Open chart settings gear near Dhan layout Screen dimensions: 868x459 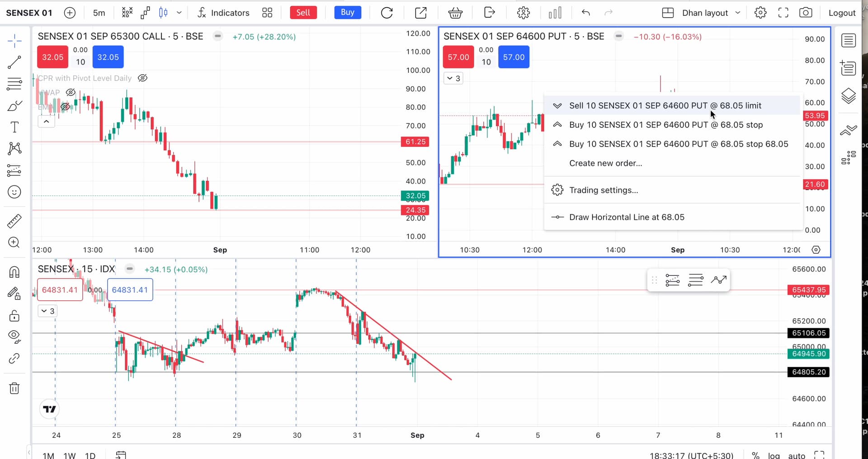[x=760, y=13]
